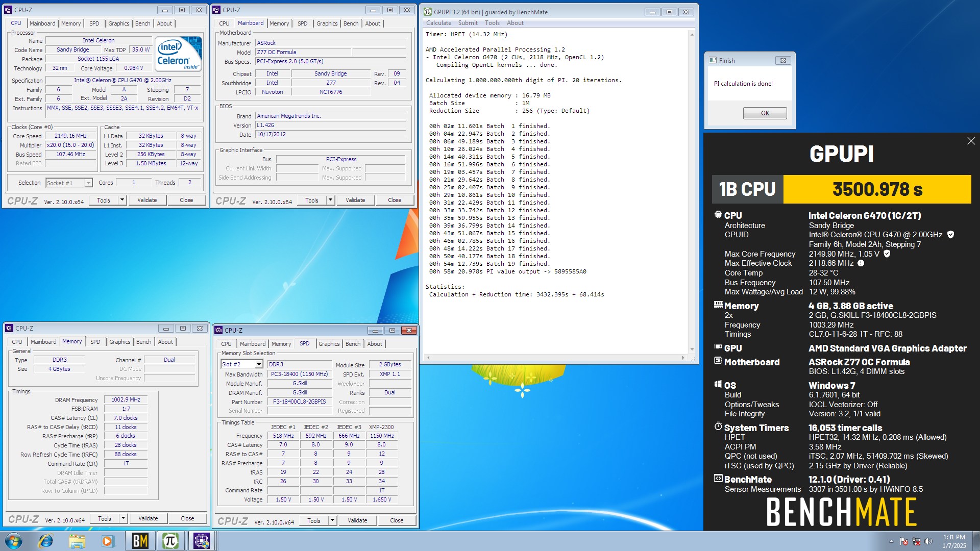
Task: Click 'PI value output -> 5895585A0' log line
Action: (x=536, y=271)
